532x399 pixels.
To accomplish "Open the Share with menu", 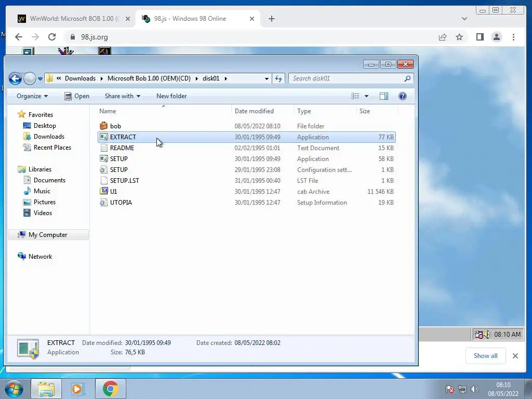I will [x=123, y=96].
